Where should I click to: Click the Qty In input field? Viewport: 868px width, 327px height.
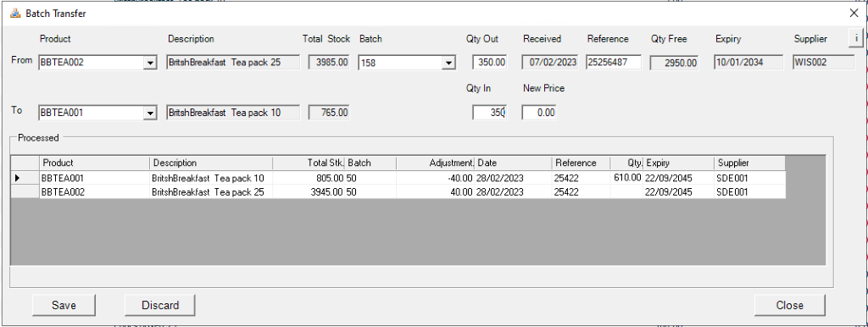(x=489, y=113)
